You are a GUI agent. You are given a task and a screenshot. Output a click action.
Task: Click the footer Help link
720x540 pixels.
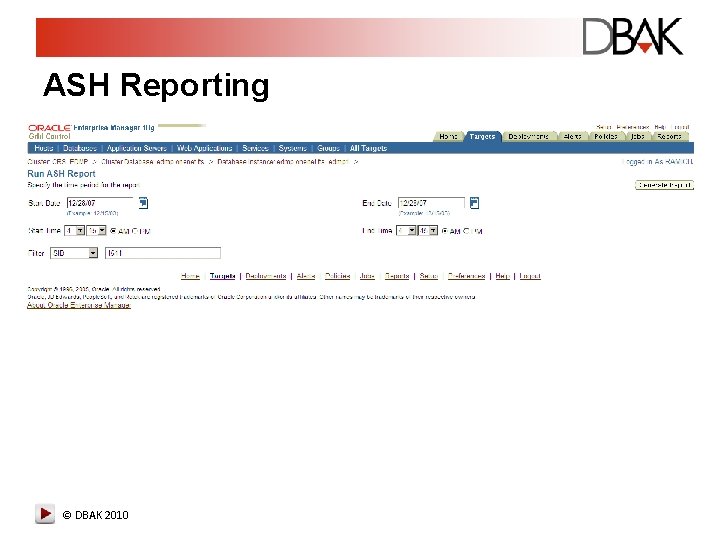(503, 276)
